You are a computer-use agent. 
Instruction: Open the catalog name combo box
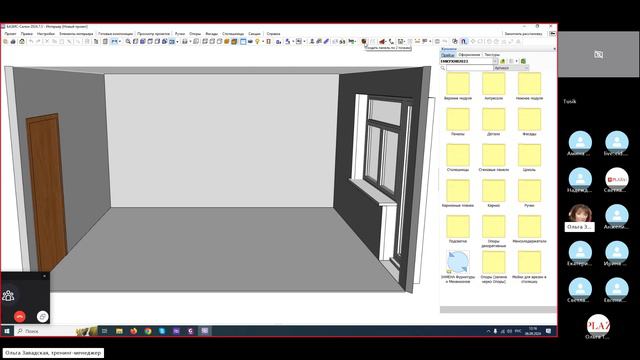coord(469,61)
